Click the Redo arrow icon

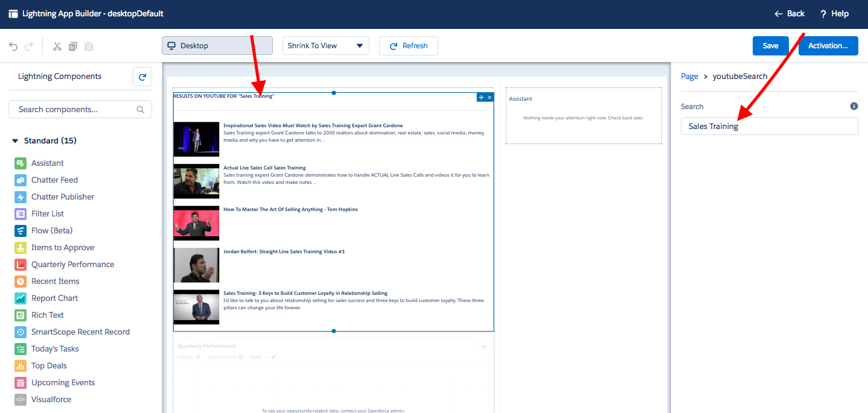(30, 46)
